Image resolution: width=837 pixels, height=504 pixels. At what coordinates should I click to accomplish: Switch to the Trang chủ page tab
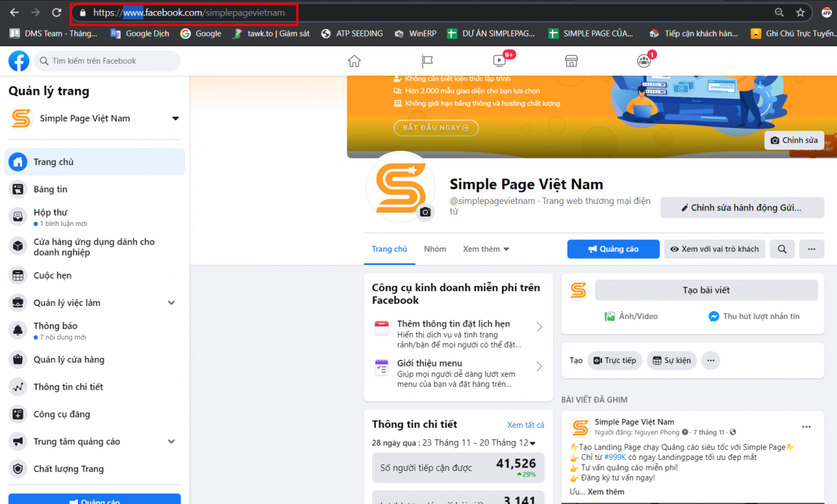(x=389, y=249)
